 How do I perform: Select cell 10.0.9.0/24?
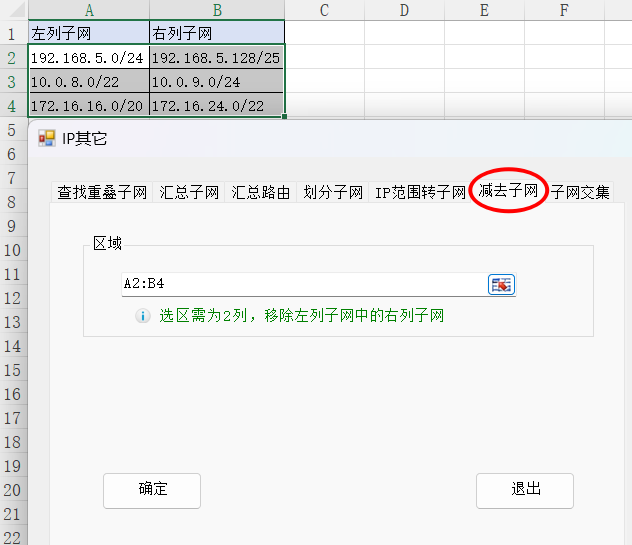(217, 81)
